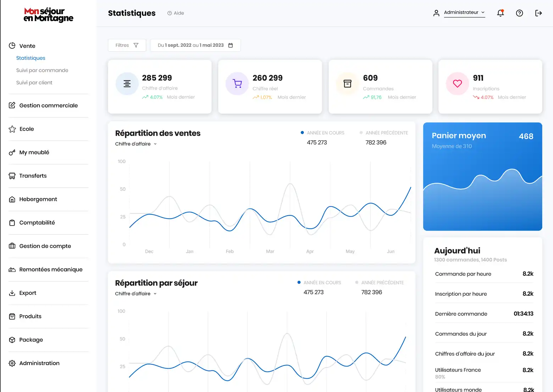The image size is (553, 392).
Task: Click the logout icon in header
Action: pyautogui.click(x=538, y=13)
